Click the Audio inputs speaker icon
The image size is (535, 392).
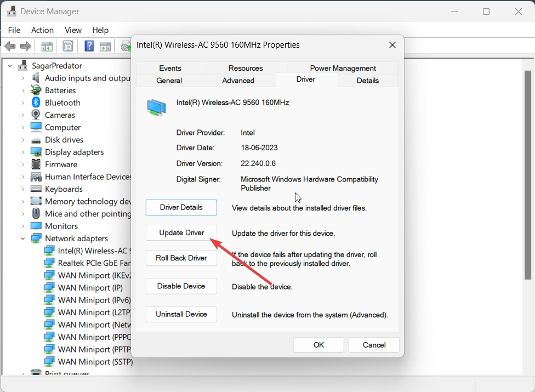[36, 78]
